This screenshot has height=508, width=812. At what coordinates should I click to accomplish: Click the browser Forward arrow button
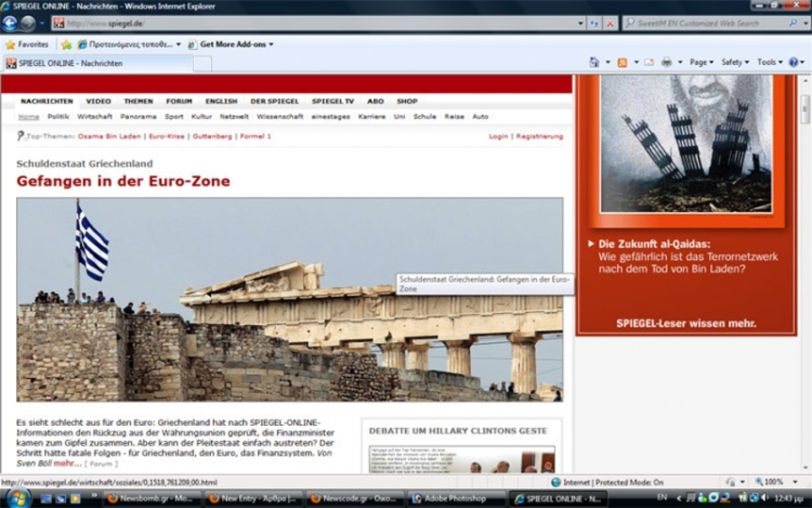(28, 23)
